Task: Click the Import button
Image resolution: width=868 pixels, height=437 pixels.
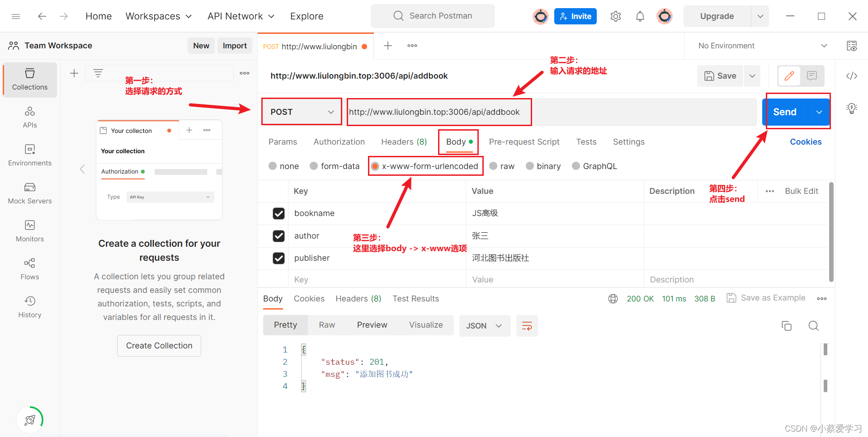Action: pos(235,46)
